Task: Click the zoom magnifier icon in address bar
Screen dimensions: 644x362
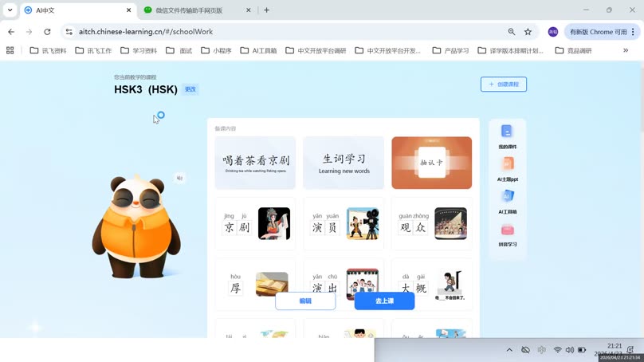Action: tap(512, 32)
